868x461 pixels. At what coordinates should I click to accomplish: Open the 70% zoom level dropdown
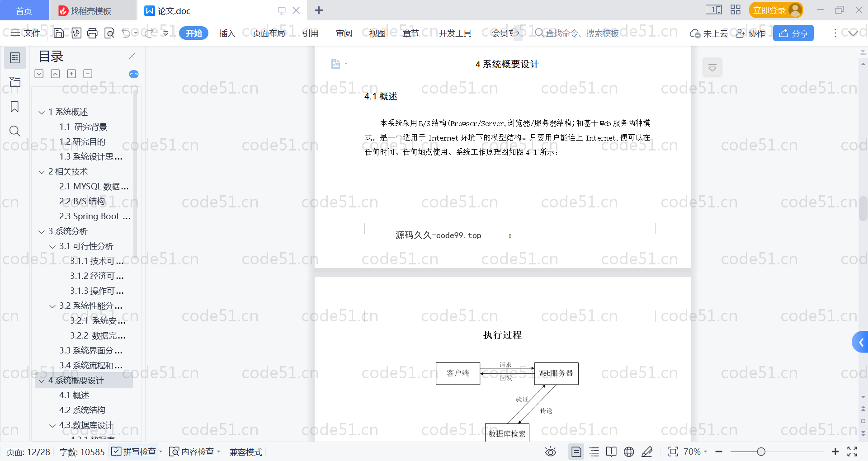point(695,452)
